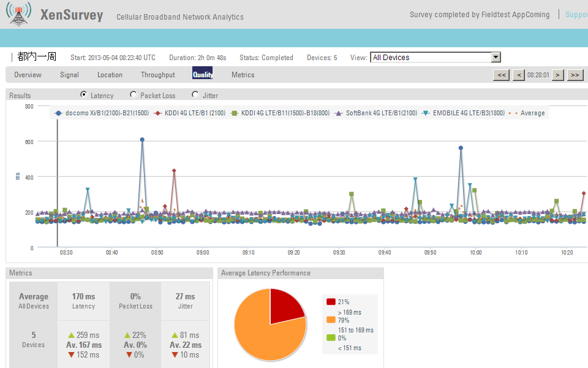Step back one time with < button

[519, 75]
